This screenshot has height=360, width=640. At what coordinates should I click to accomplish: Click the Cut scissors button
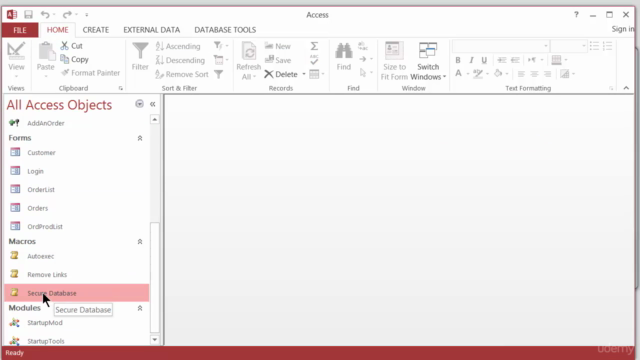click(71, 46)
